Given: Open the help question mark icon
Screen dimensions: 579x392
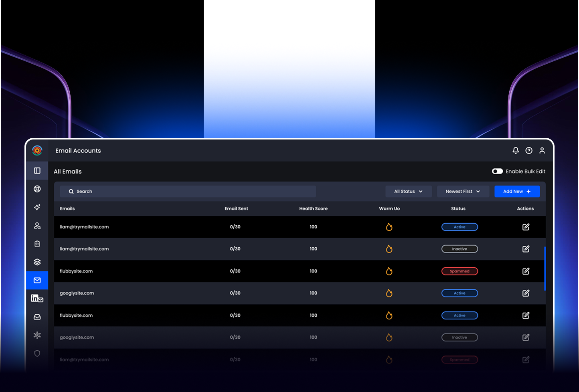Looking at the screenshot, I should click(x=529, y=150).
